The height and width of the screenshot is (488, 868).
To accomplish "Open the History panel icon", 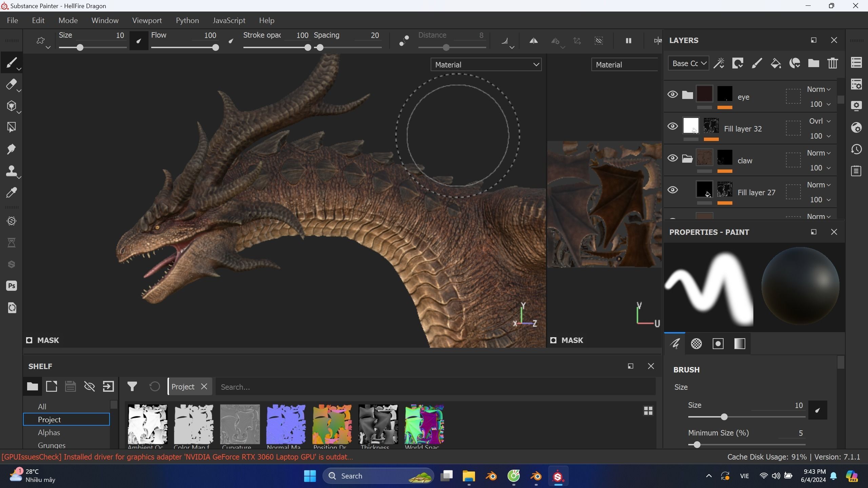I will pos(856,149).
